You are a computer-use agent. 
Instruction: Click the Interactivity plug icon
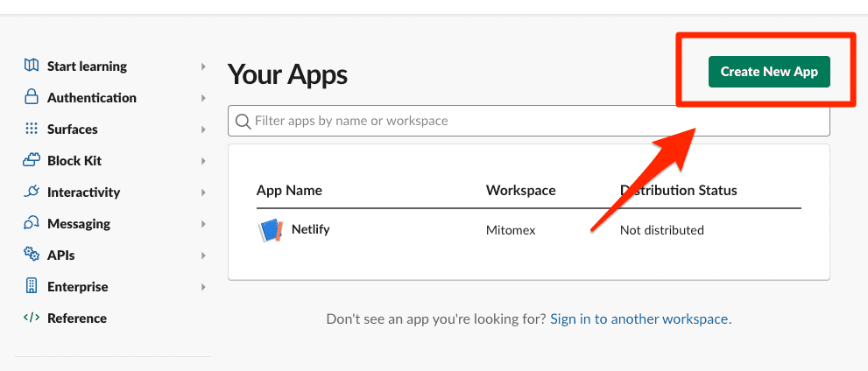tap(32, 192)
